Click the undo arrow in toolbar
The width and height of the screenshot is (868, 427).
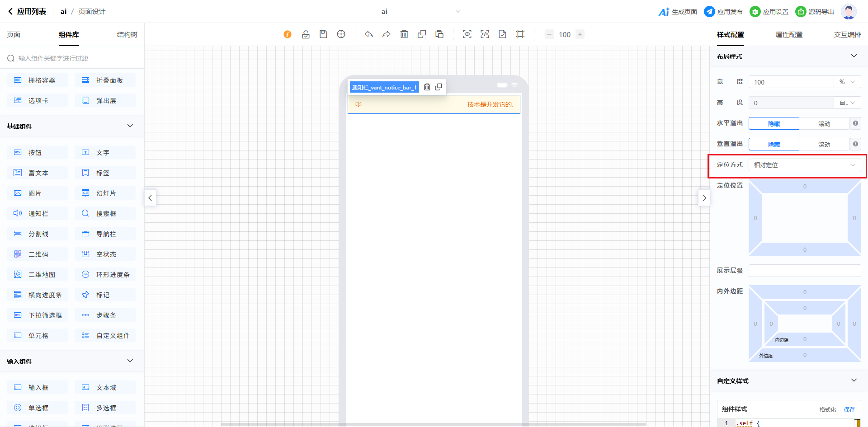tap(369, 34)
